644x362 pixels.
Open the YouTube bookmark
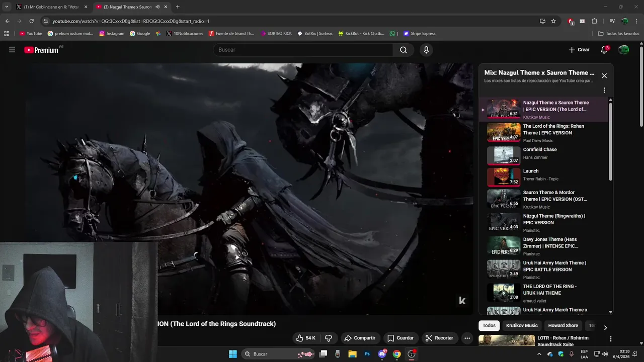31,34
